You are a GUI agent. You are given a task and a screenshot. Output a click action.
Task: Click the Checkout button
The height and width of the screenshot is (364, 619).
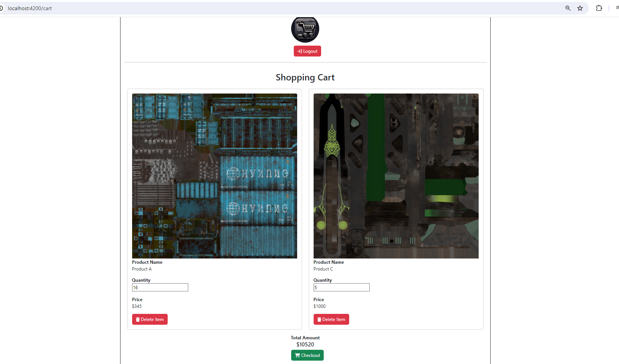(307, 355)
